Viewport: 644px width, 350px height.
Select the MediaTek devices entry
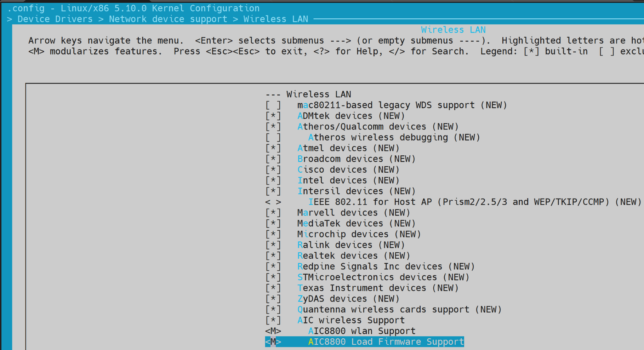coord(357,223)
